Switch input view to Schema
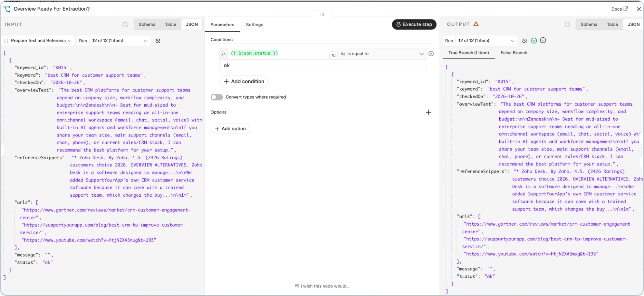644x296 pixels. [147, 25]
